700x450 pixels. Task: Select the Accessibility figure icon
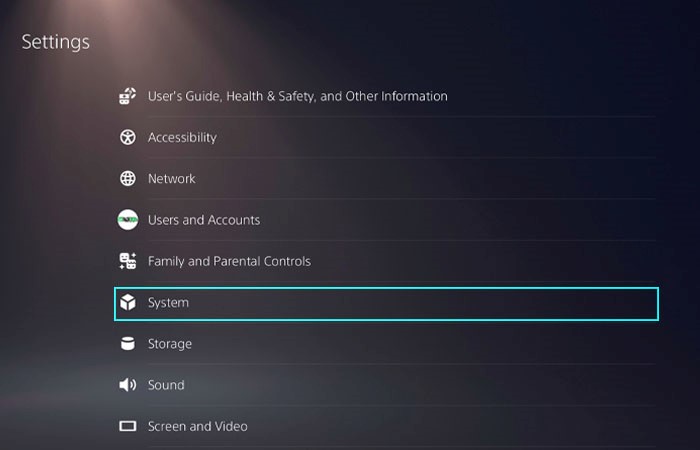click(x=128, y=137)
